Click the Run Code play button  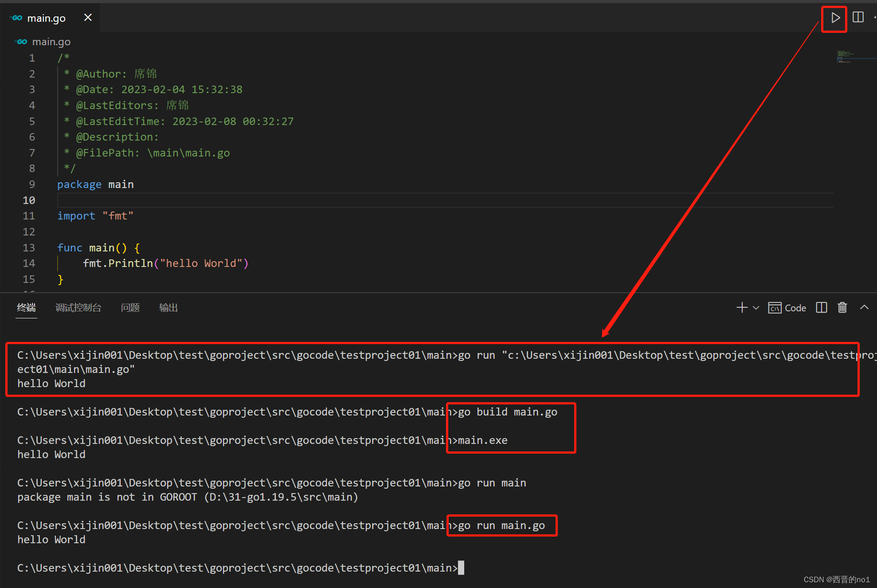pos(835,18)
